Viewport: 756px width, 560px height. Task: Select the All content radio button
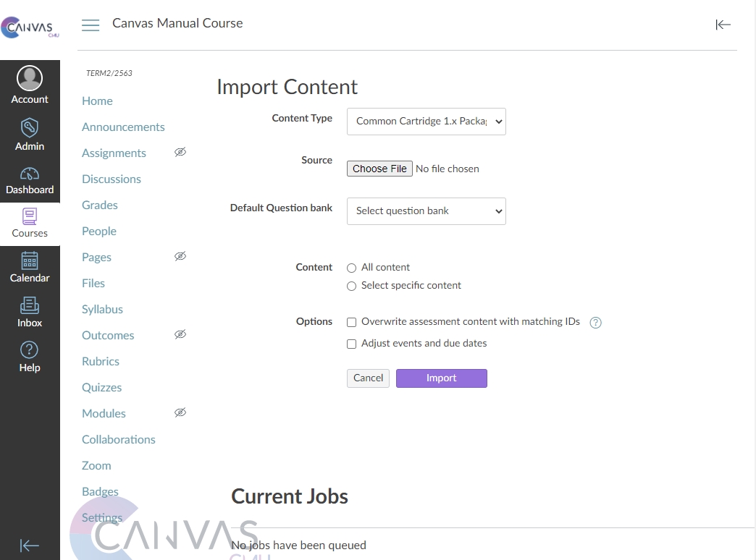(352, 268)
